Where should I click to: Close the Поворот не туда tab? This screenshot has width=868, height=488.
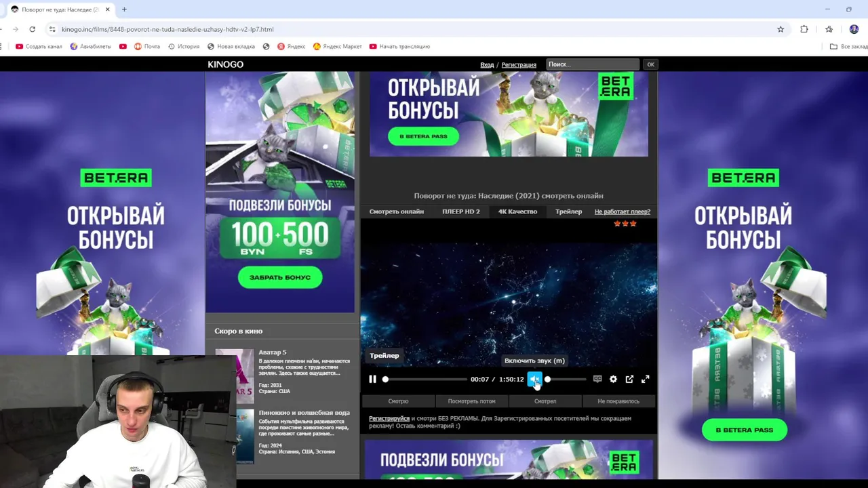coord(107,9)
